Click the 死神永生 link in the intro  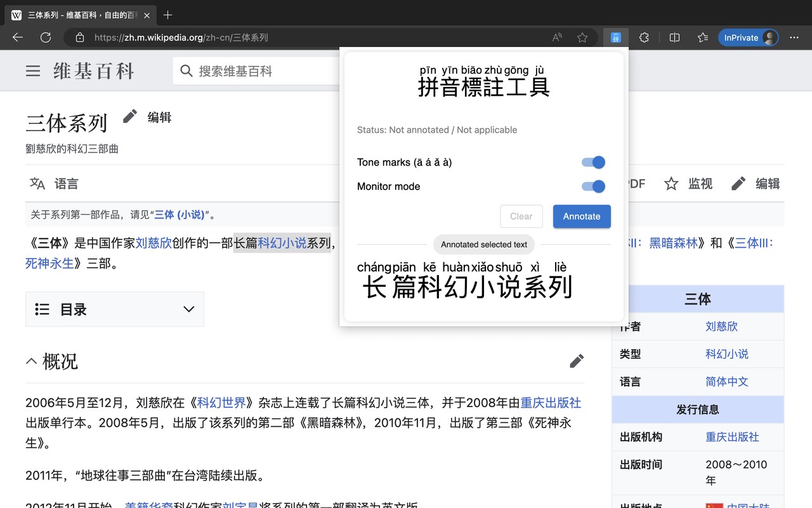click(x=49, y=263)
